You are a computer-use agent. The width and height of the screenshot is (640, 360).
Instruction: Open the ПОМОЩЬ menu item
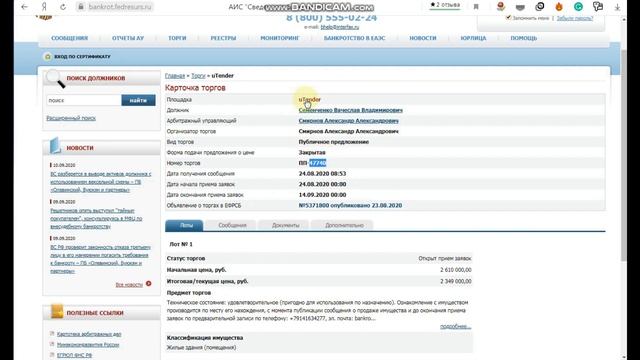coord(524,38)
